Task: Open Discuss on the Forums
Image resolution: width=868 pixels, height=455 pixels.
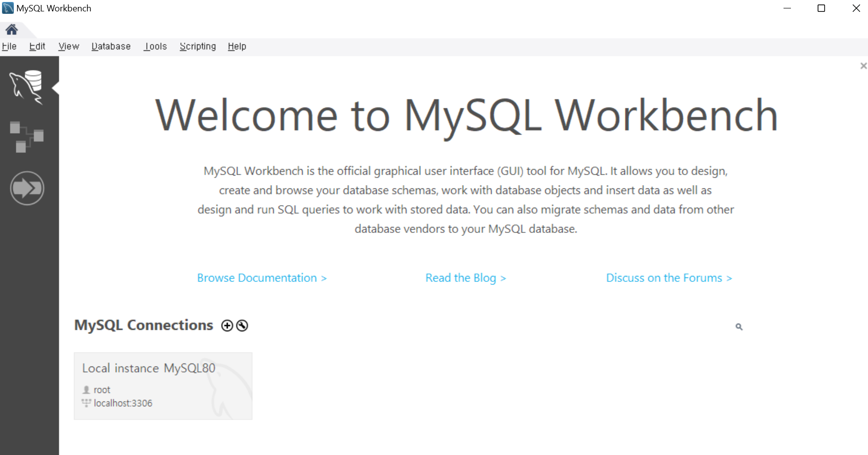Action: coord(668,277)
